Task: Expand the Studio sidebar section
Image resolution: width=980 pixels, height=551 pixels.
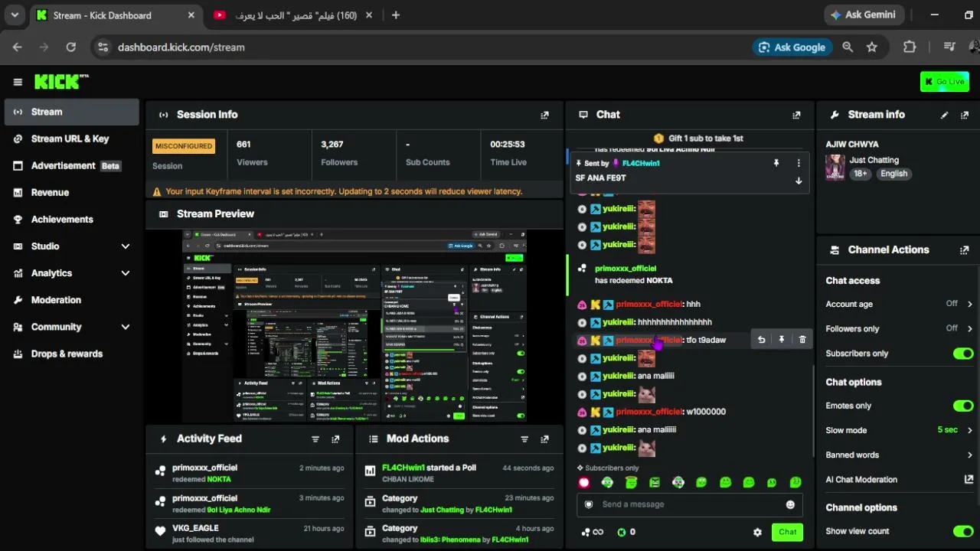Action: pyautogui.click(x=125, y=246)
